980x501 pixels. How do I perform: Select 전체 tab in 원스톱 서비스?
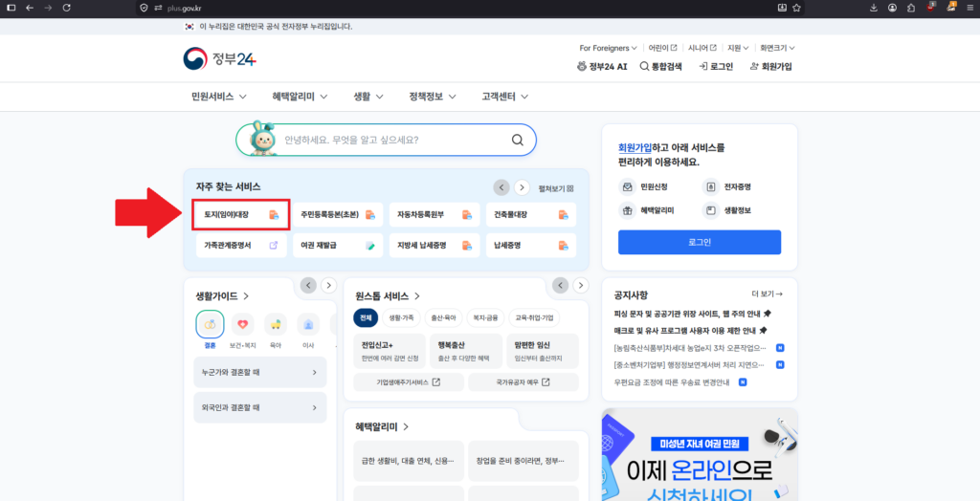(366, 316)
